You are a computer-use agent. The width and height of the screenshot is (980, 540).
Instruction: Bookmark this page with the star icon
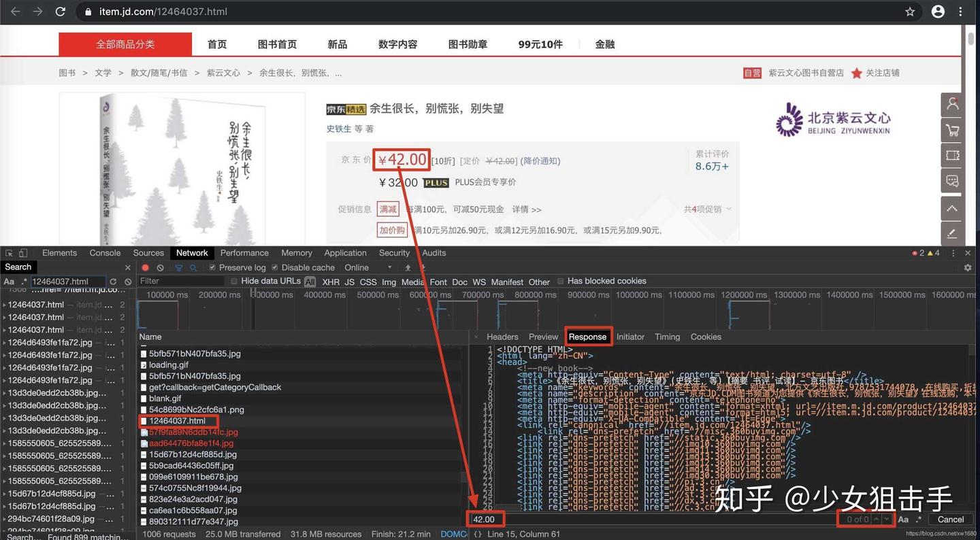pyautogui.click(x=910, y=12)
